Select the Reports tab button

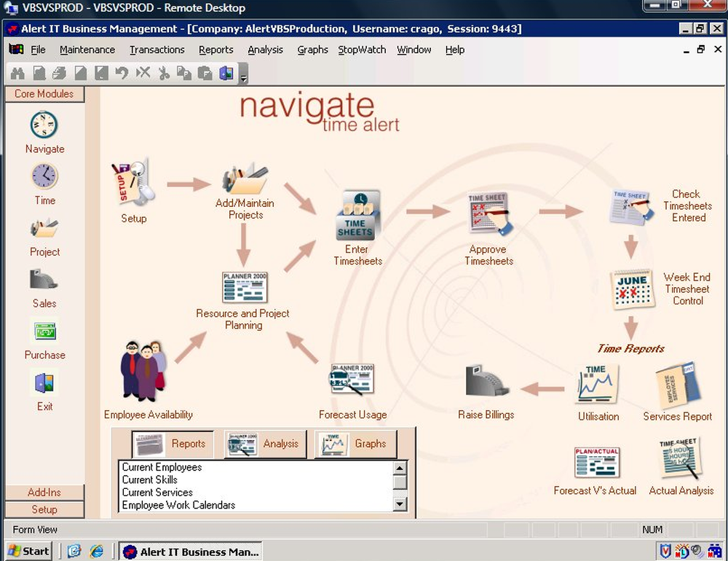click(173, 444)
